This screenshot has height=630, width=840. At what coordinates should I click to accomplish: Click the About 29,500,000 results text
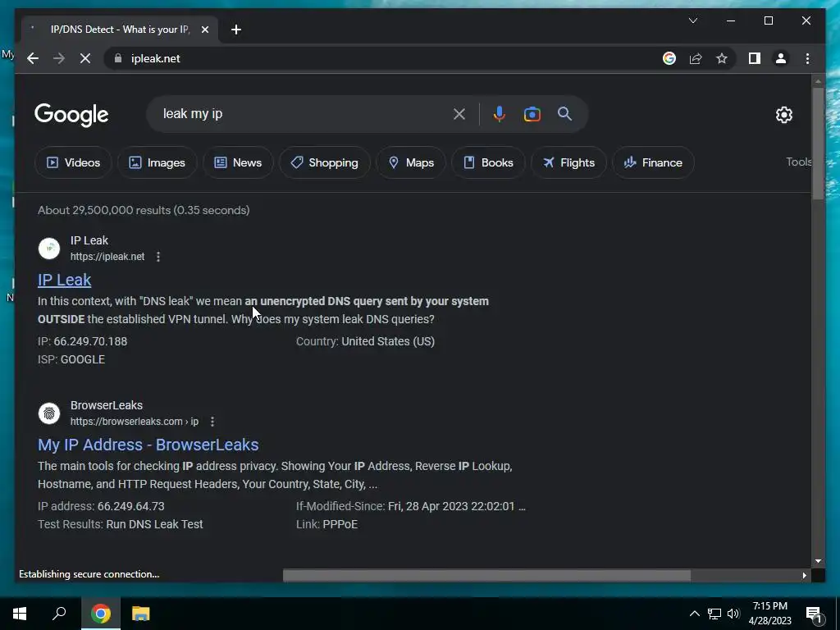pos(144,210)
